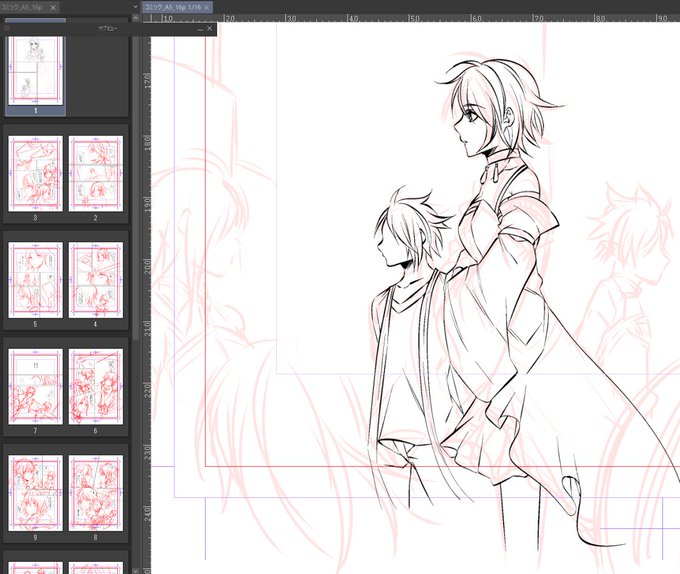Click the page list vertical scrollbar thumb
Viewport: 680px width, 574px height.
pos(136,189)
